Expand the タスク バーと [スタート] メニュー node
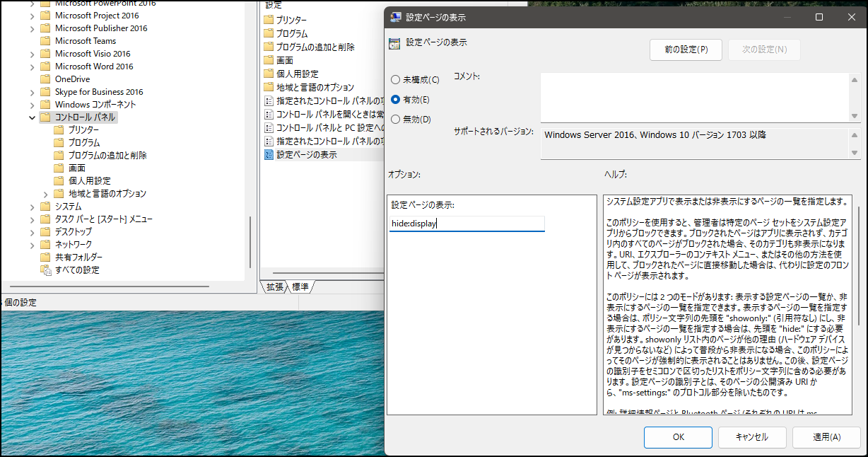The image size is (868, 457). click(x=32, y=219)
